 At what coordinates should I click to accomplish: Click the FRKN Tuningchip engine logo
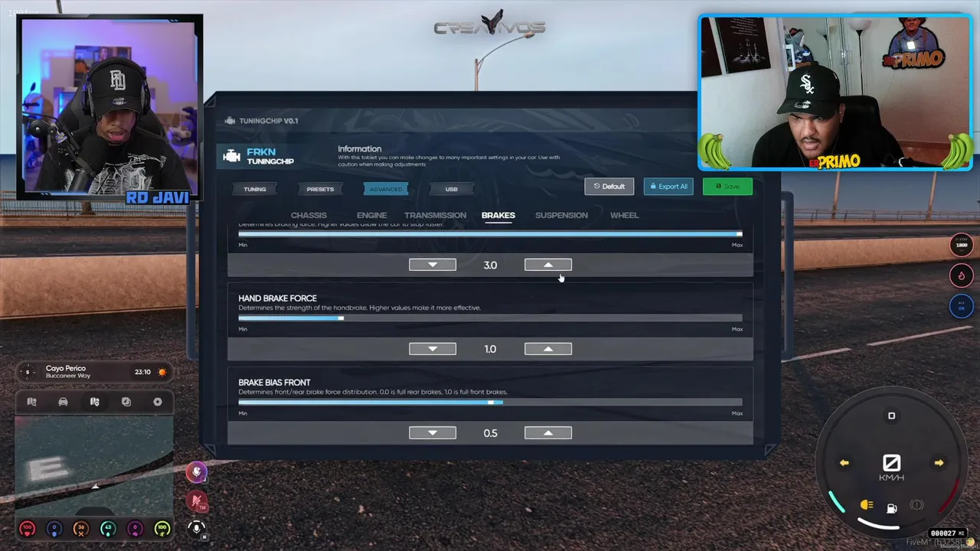(x=231, y=156)
